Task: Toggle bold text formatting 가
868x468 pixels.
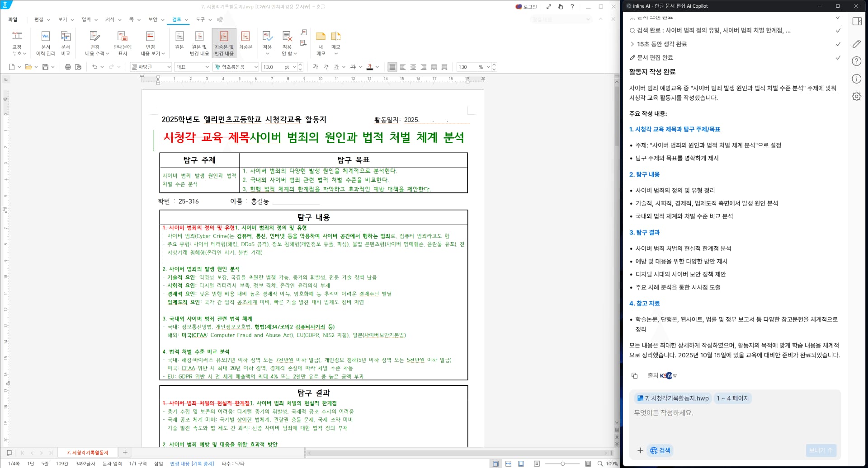Action: tap(315, 66)
